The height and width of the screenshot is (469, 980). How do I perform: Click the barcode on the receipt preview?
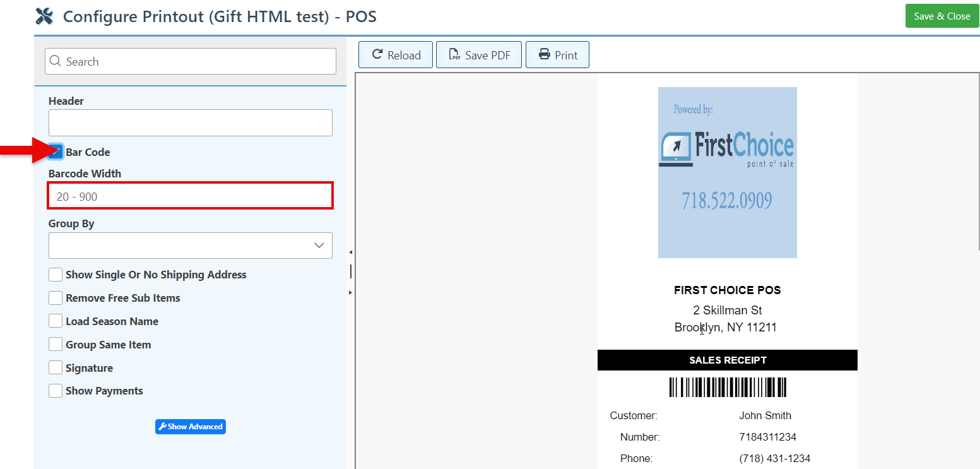coord(728,387)
